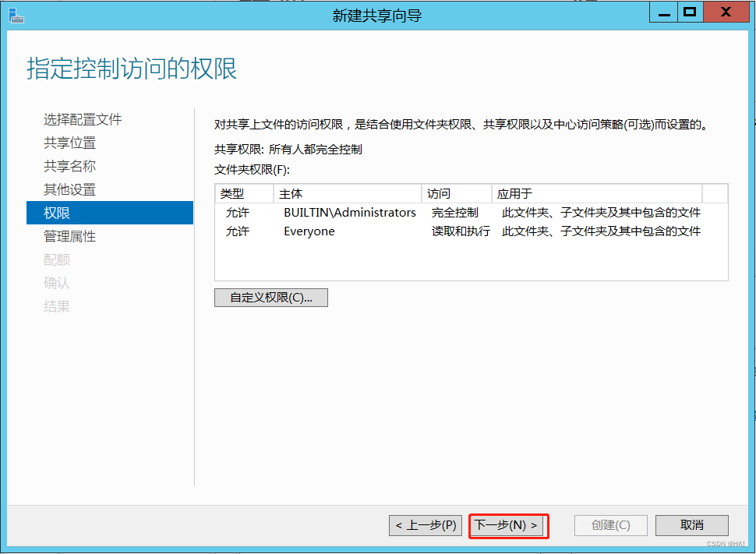Select 共享名称 in the step list
This screenshot has height=554, width=756.
point(69,166)
